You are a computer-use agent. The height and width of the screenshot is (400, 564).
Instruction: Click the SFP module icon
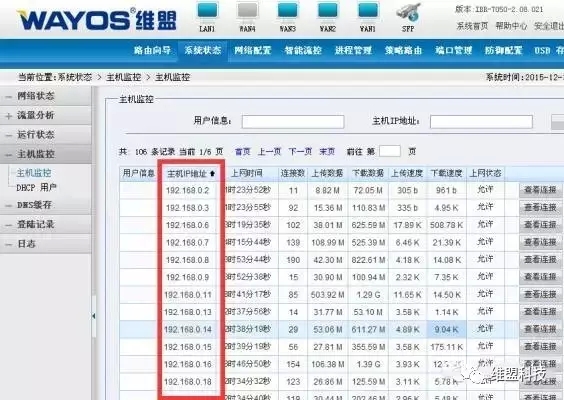pos(408,12)
